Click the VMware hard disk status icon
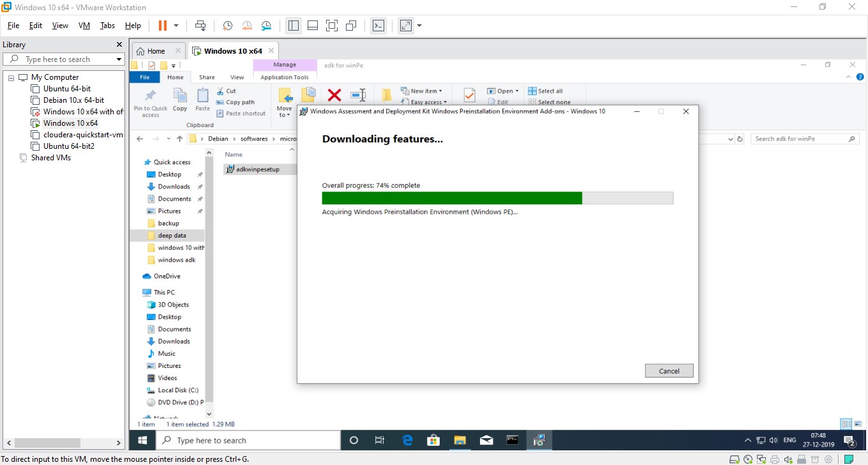Image resolution: width=868 pixels, height=465 pixels. (x=735, y=459)
